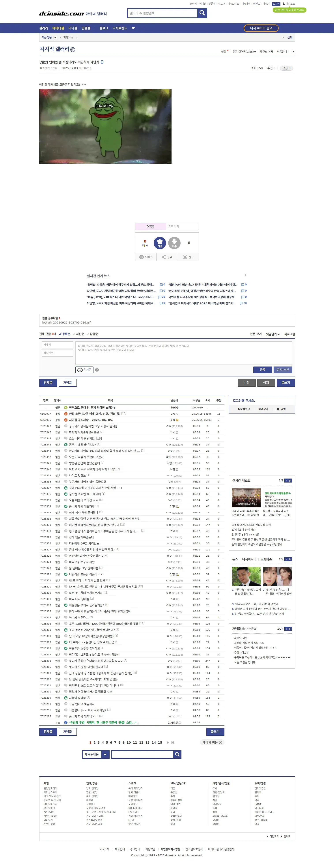The image size is (334, 868).
Task: Click the 실베추 button with B icon
Action: tap(146, 257)
